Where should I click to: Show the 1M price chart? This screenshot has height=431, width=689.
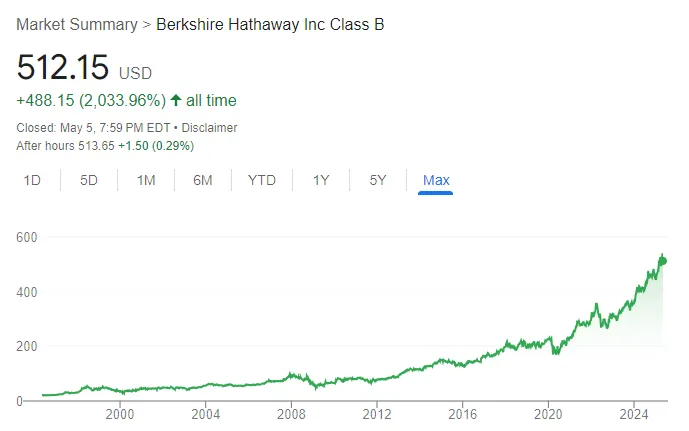(146, 180)
